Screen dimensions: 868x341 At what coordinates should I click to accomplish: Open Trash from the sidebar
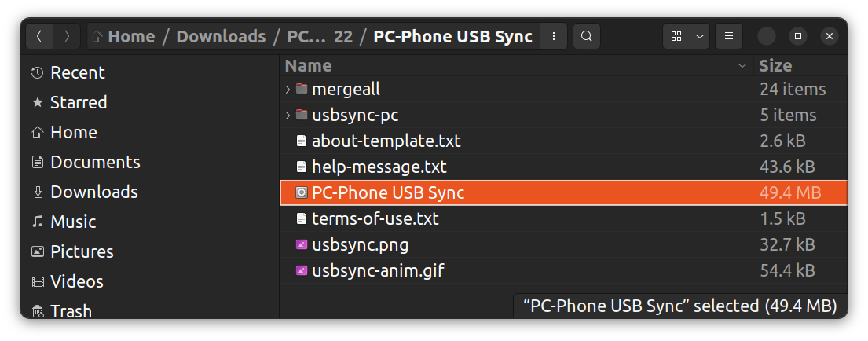tap(71, 311)
